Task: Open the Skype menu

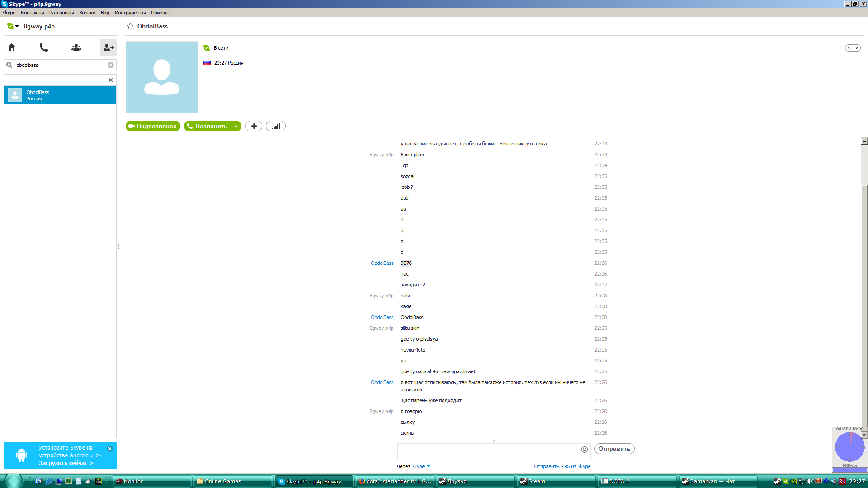Action: coord(9,13)
